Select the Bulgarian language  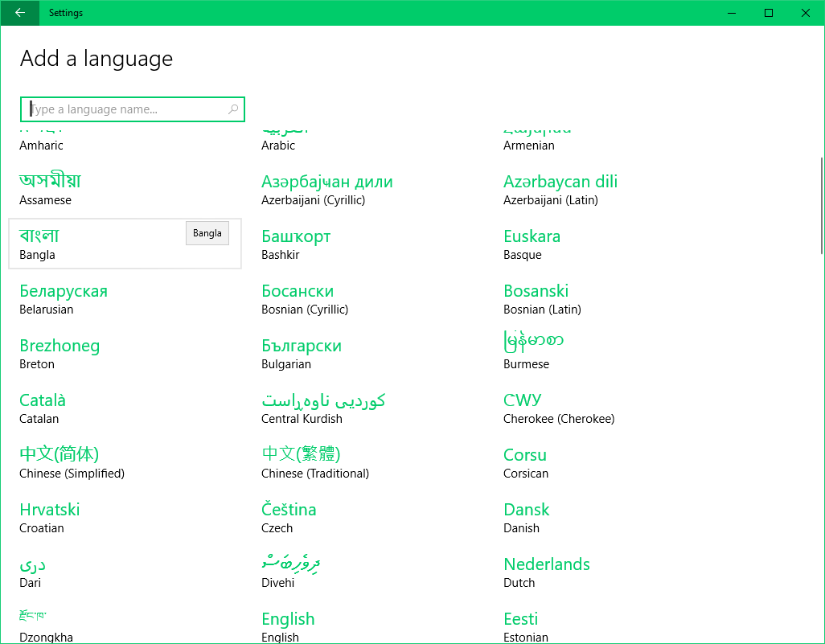pyautogui.click(x=301, y=353)
